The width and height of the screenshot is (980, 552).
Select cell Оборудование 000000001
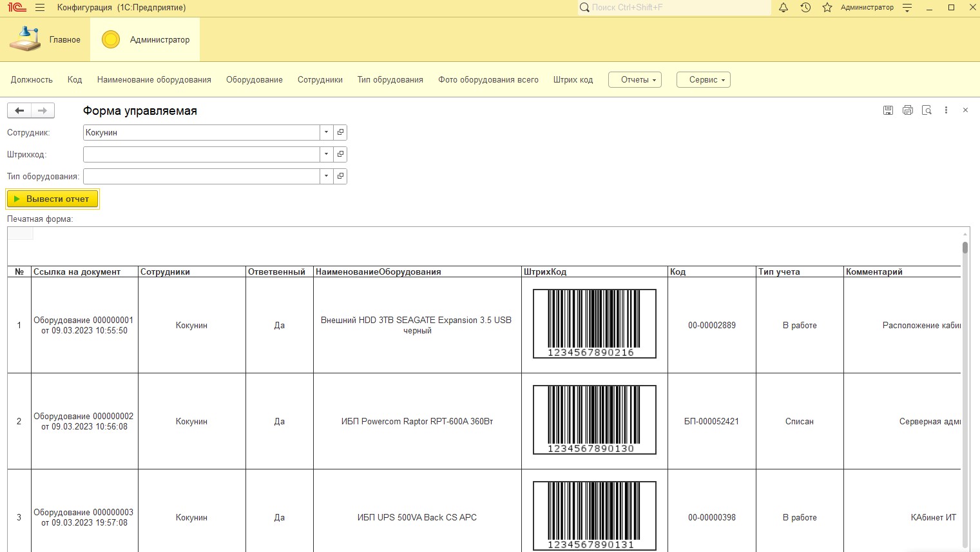click(84, 325)
